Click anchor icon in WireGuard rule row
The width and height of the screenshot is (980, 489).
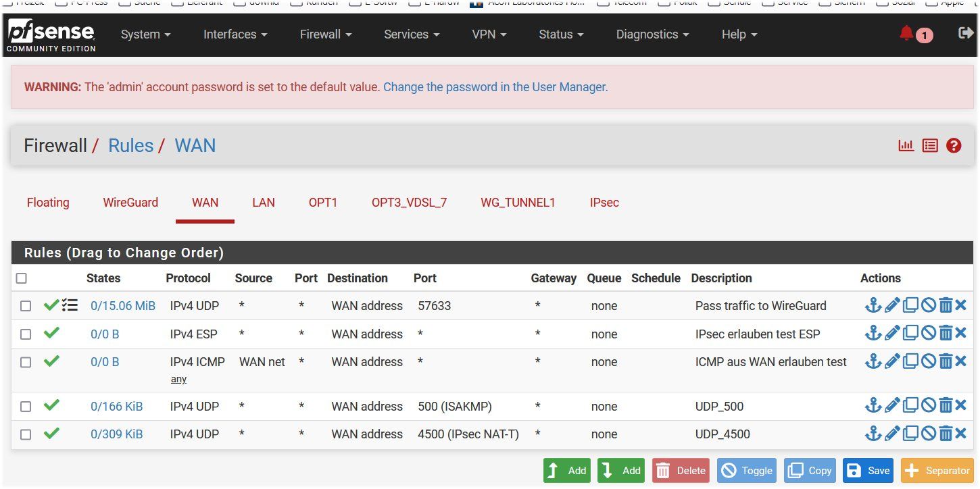(873, 305)
